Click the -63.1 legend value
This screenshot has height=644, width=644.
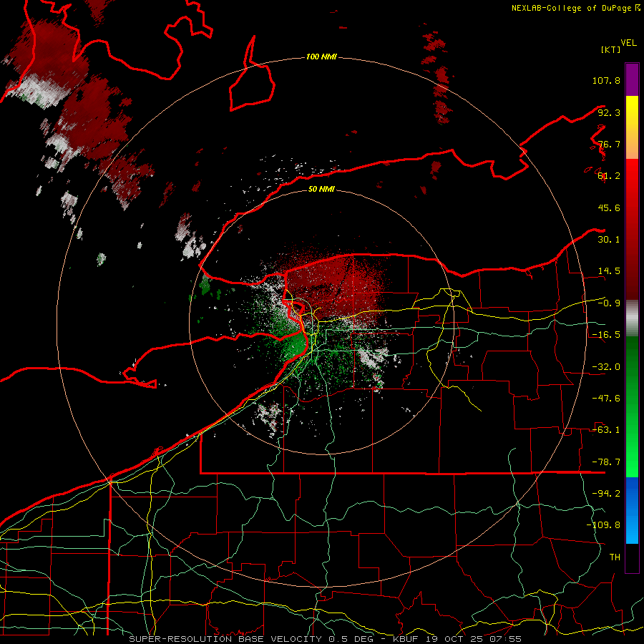[x=606, y=430]
